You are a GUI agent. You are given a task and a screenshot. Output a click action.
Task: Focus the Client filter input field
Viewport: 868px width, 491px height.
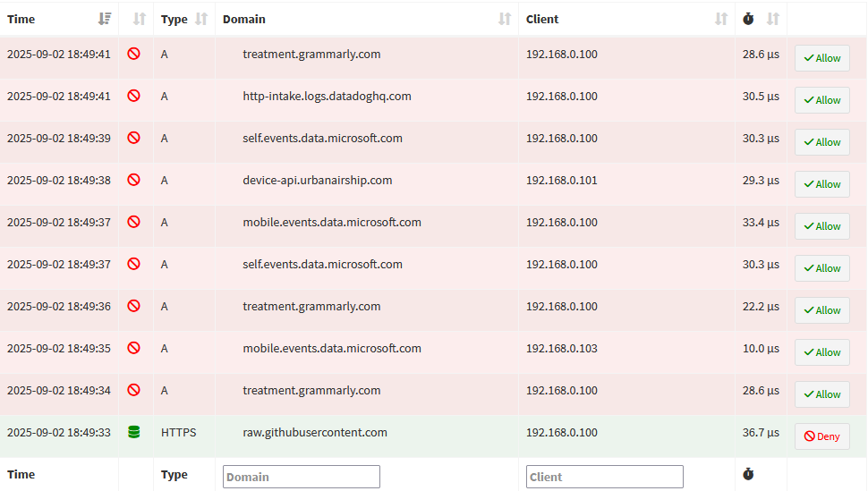coord(604,477)
